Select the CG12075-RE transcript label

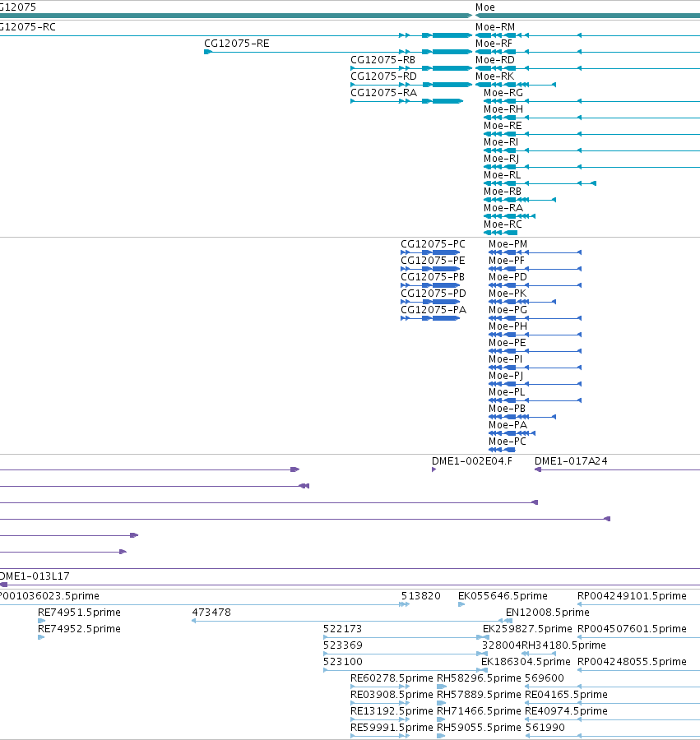(236, 44)
